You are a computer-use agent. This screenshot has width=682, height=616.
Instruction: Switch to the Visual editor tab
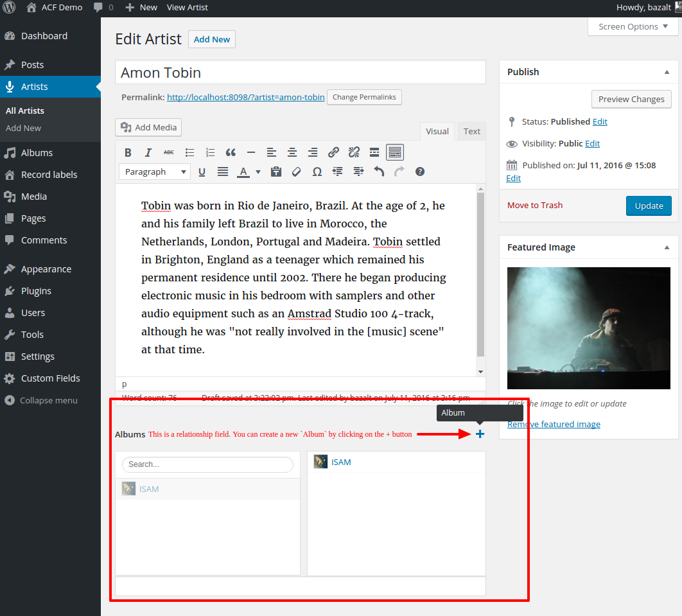click(x=437, y=132)
